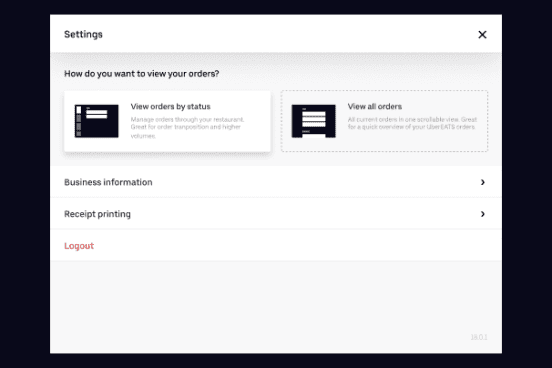Select the View orders by status card

click(x=167, y=121)
